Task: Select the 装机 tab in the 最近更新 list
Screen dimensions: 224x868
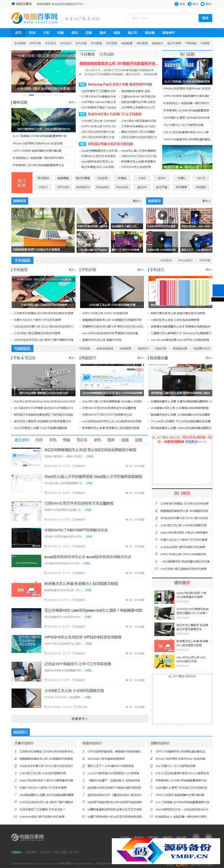Action: [x=97, y=440]
